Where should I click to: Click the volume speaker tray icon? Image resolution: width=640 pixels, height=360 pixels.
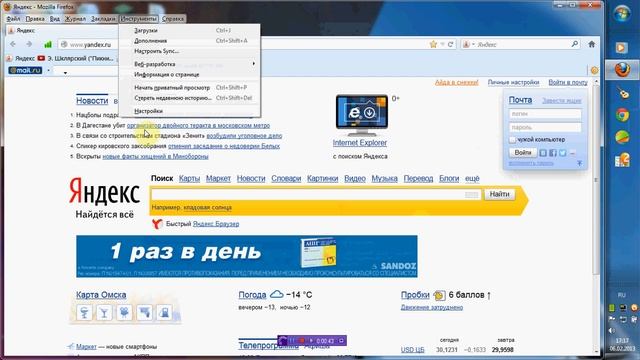[611, 330]
